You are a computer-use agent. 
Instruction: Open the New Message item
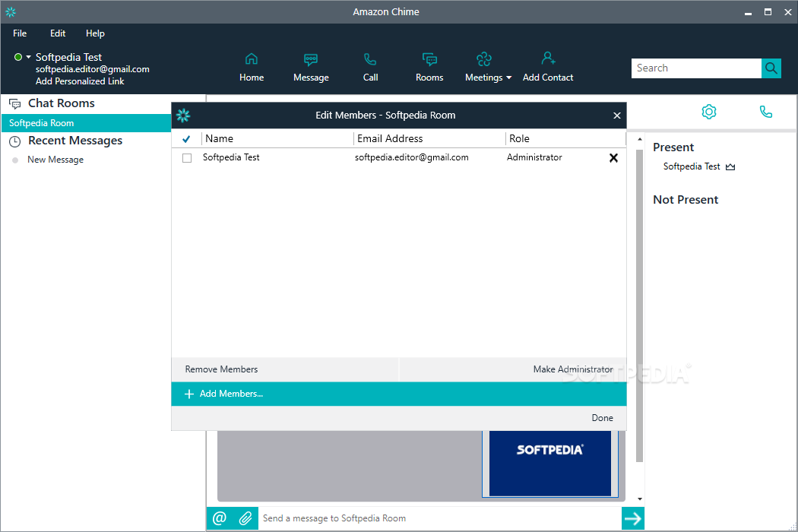55,160
